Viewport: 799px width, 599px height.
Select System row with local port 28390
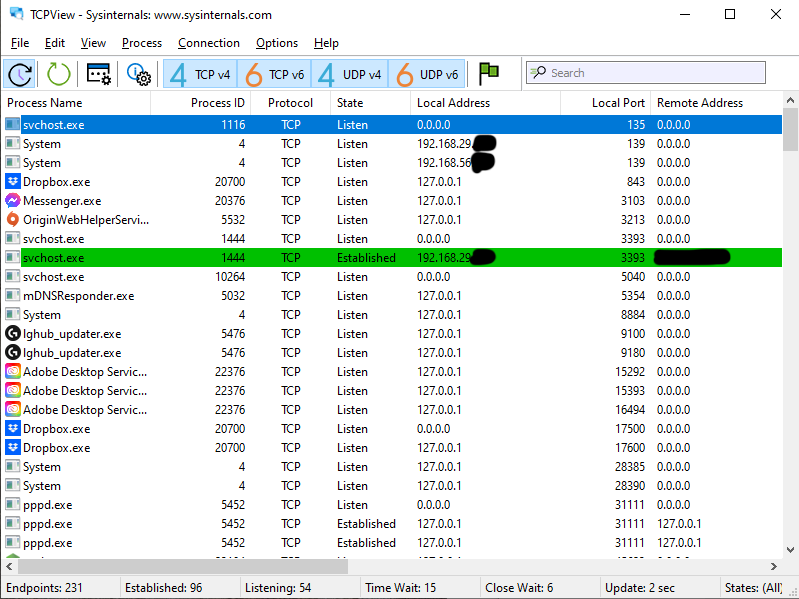point(392,486)
